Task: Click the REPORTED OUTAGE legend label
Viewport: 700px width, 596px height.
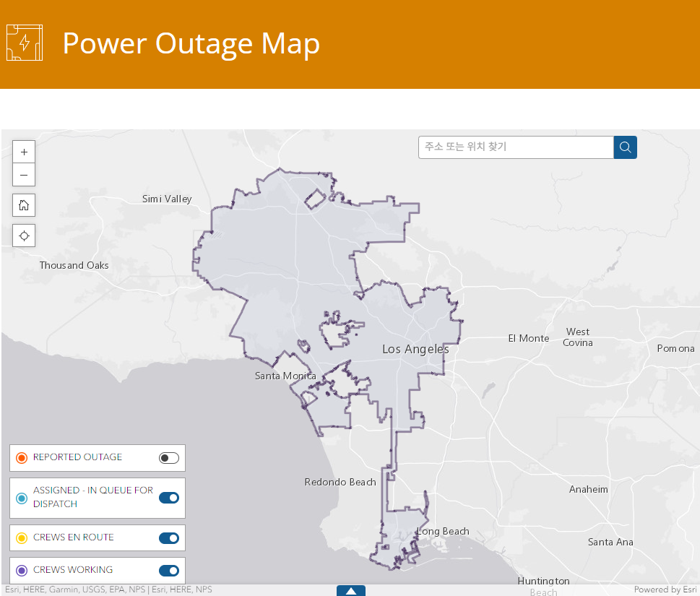Action: pyautogui.click(x=78, y=457)
